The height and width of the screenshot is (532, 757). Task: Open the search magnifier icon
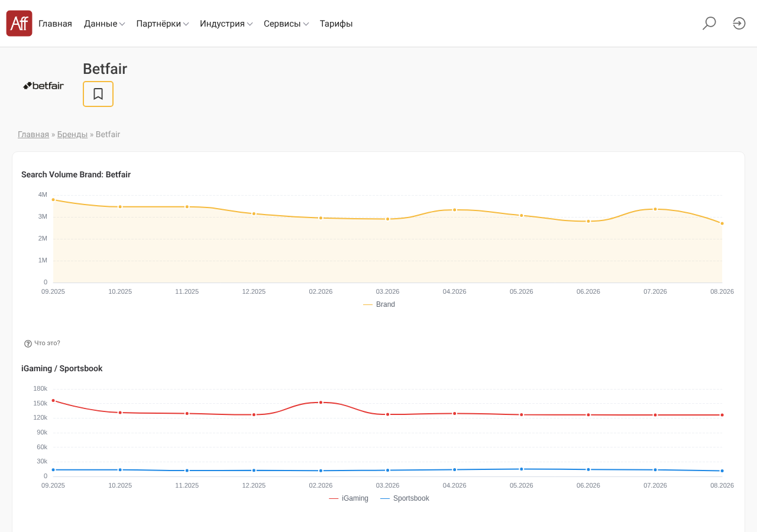(x=709, y=23)
